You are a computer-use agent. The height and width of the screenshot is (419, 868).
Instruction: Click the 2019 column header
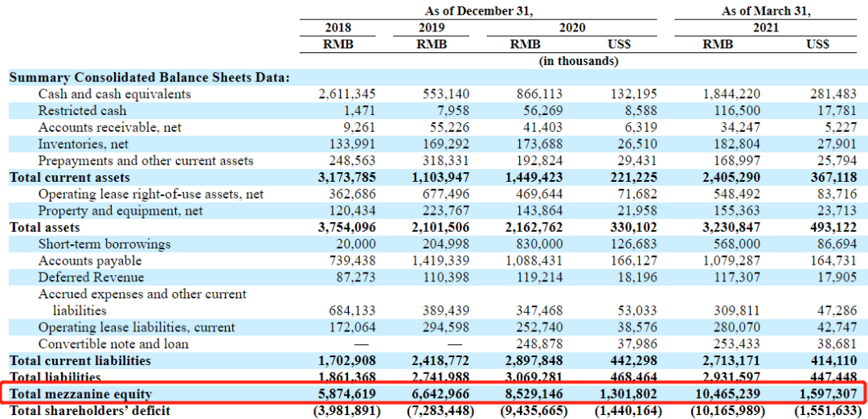point(432,27)
